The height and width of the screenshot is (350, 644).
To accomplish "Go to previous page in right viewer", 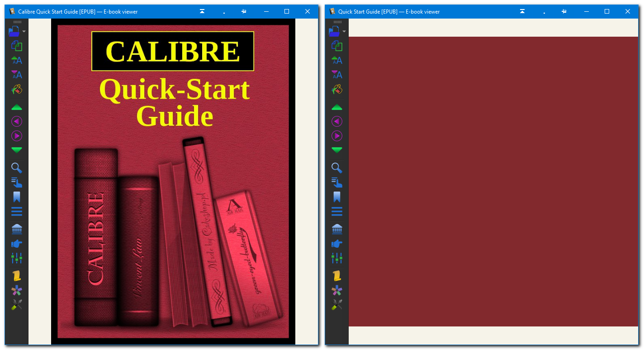I will tap(337, 107).
